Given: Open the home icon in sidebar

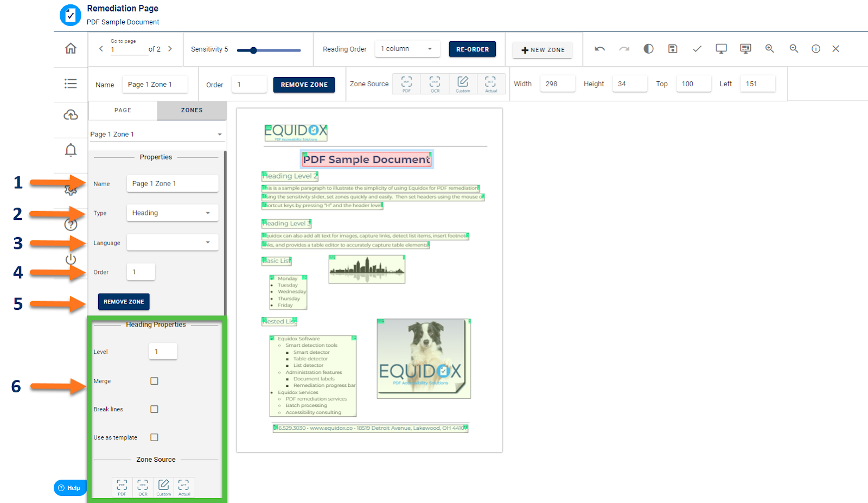Looking at the screenshot, I should point(71,48).
